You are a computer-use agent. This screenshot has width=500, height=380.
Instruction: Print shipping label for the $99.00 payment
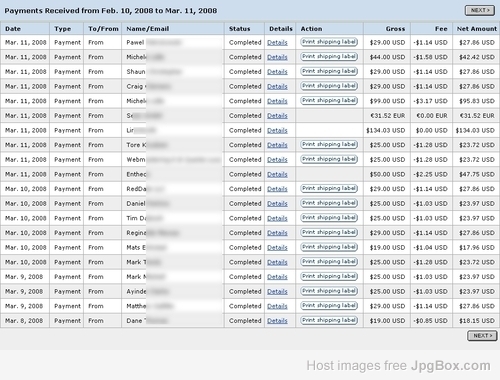tap(329, 101)
